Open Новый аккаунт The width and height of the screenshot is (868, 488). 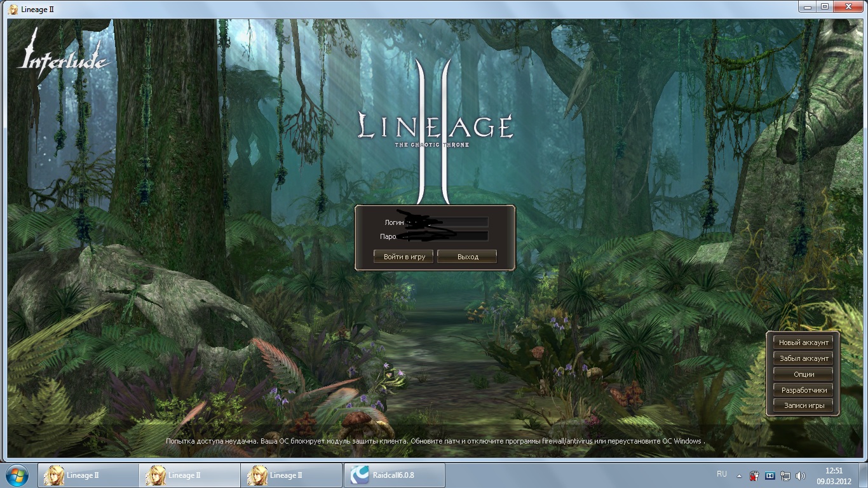[x=803, y=342]
